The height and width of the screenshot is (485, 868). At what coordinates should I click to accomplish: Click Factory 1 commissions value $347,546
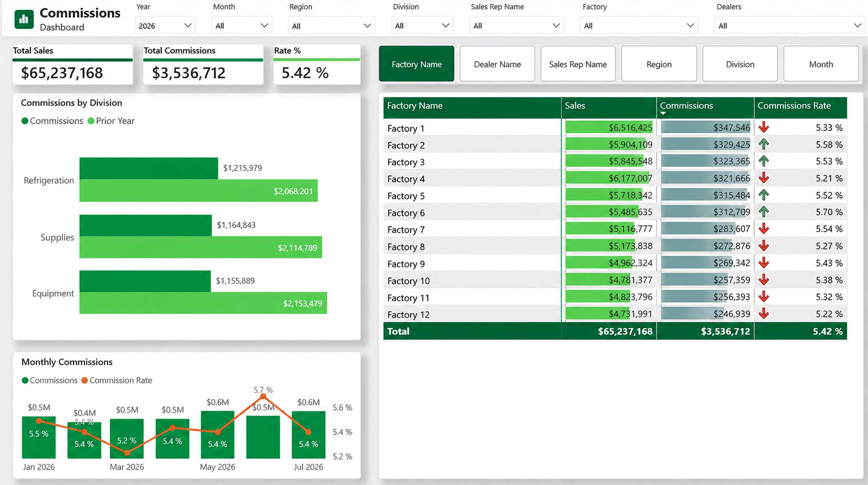pos(732,128)
